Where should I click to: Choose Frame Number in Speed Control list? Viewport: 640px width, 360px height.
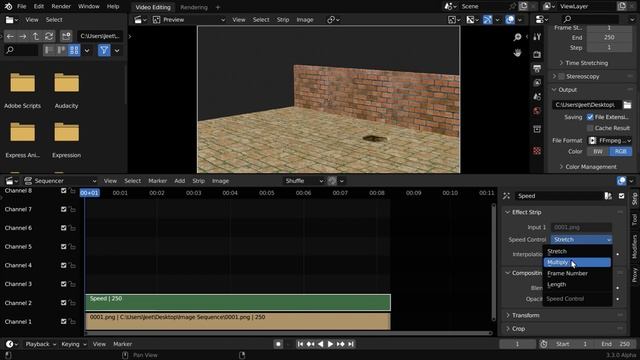point(577,273)
